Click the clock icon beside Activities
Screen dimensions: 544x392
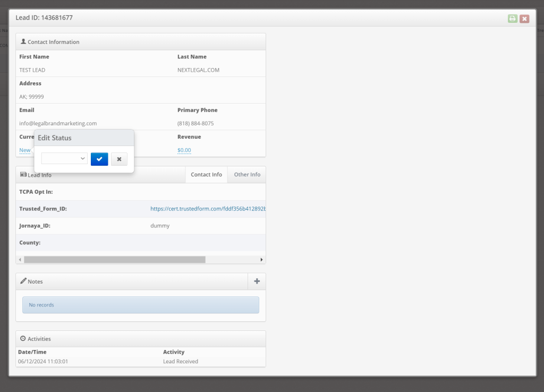click(x=22, y=338)
